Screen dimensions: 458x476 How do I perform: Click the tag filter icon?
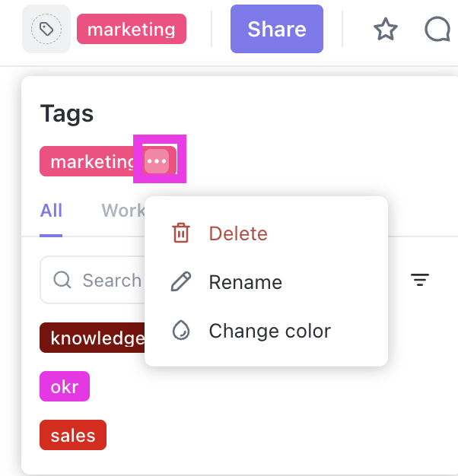[420, 281]
